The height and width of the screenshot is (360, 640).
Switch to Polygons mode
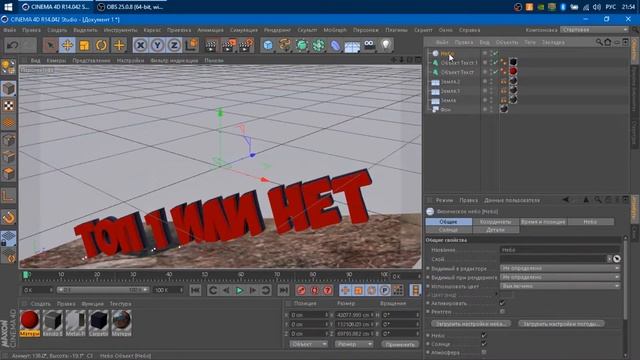[8, 174]
